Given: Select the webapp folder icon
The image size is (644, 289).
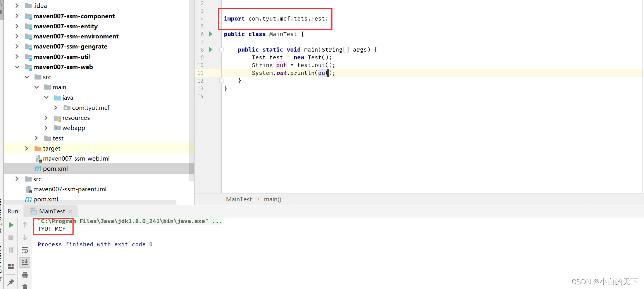Looking at the screenshot, I should [x=57, y=128].
